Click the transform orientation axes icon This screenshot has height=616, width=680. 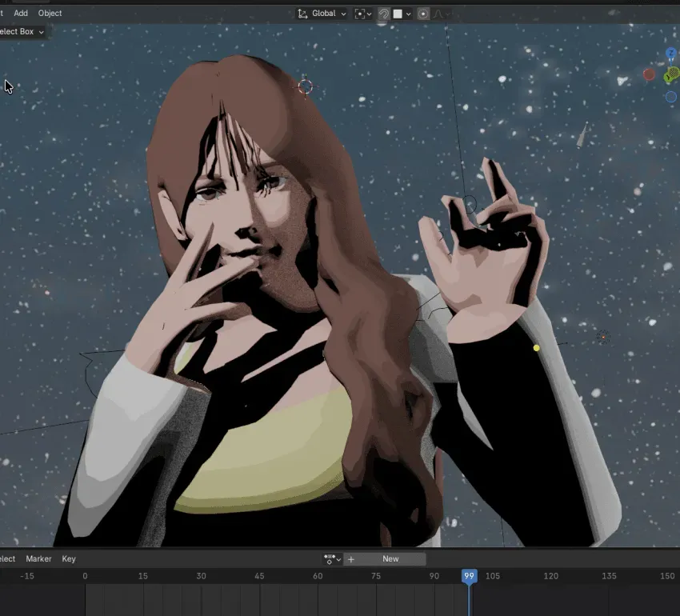tap(302, 14)
